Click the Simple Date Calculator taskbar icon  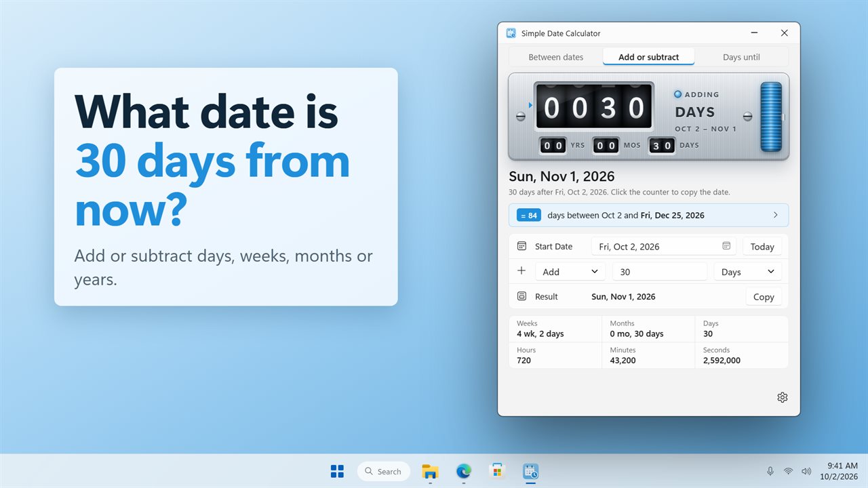[x=530, y=471]
